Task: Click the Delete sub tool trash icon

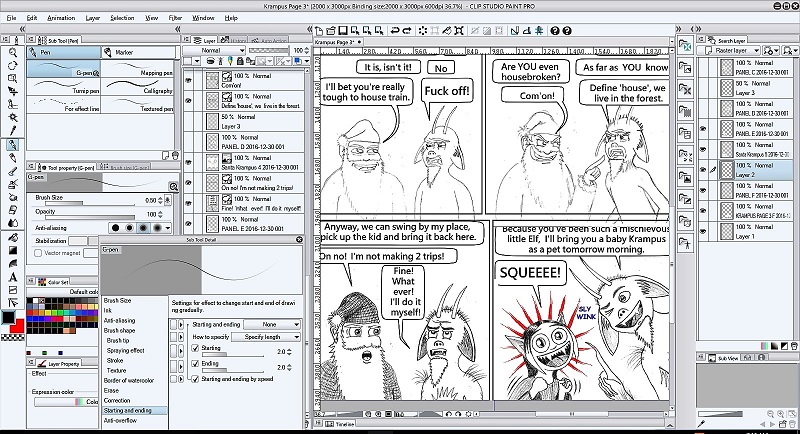Action: pos(175,155)
